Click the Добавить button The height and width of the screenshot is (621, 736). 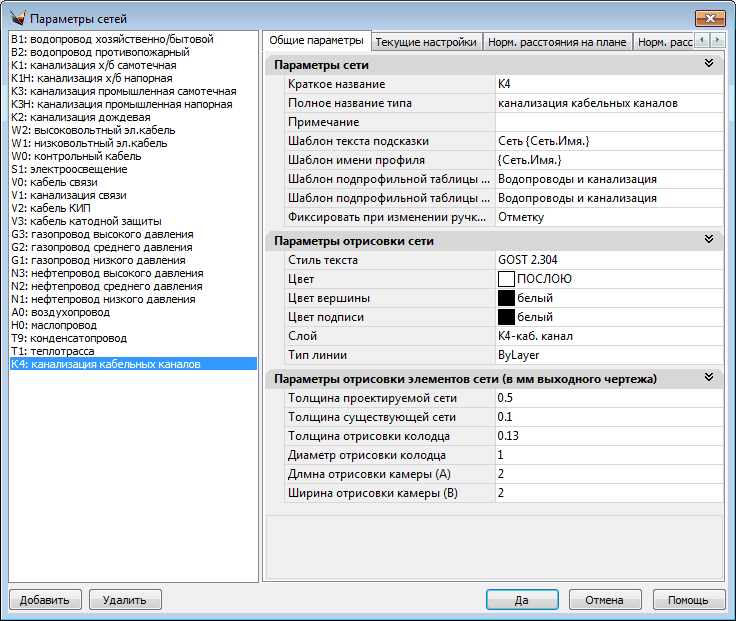pos(45,600)
